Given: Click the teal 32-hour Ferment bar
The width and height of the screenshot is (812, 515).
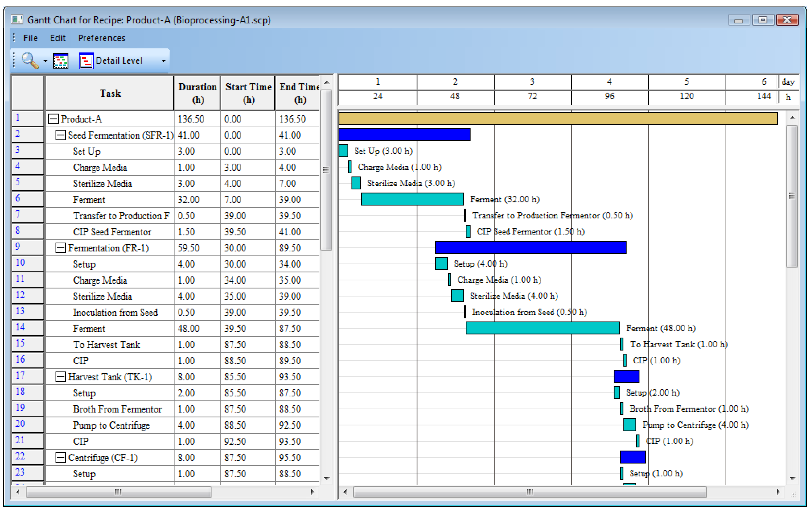Looking at the screenshot, I should tap(412, 199).
